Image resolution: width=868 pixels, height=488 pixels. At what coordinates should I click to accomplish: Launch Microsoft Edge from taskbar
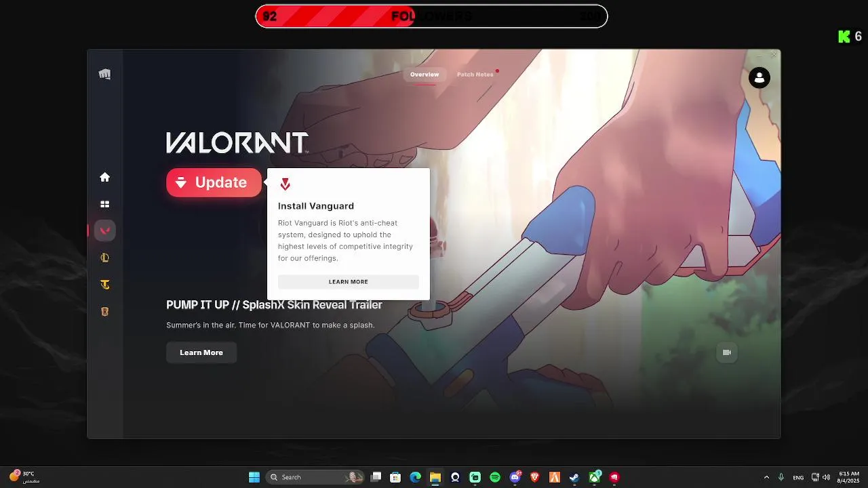(x=415, y=477)
